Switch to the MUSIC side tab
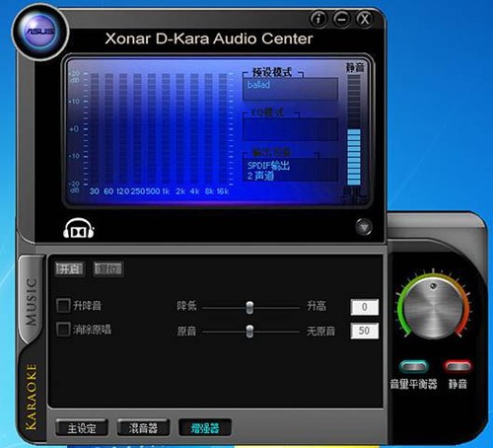This screenshot has height=448, width=493. click(32, 301)
